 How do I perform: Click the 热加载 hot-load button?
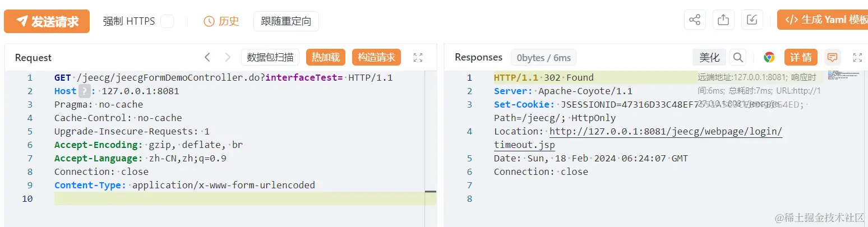click(x=326, y=57)
